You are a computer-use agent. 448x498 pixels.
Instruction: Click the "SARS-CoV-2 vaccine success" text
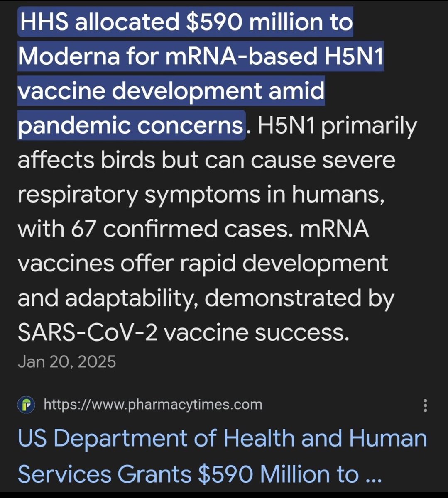click(x=183, y=332)
